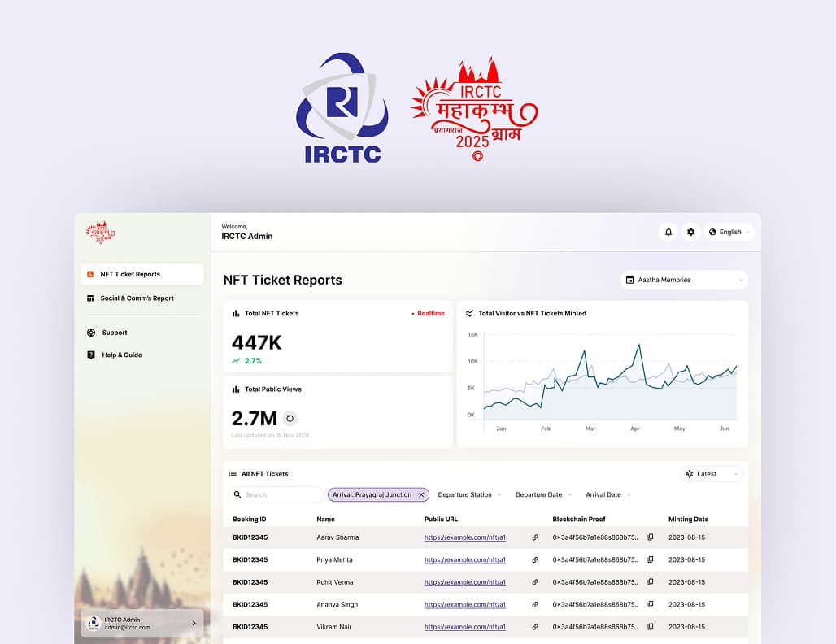The height and width of the screenshot is (644, 836).
Task: Open Vikram Nair's public NFT URL
Action: coord(464,627)
